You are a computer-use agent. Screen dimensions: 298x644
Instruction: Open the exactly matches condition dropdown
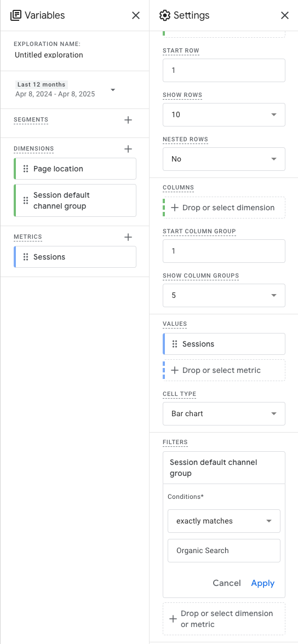pos(224,521)
